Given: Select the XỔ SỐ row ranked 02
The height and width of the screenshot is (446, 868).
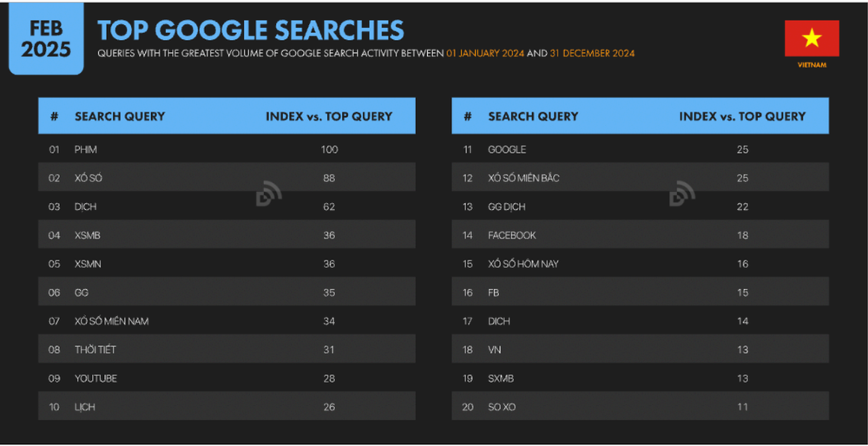Looking at the screenshot, I should pos(227,178).
